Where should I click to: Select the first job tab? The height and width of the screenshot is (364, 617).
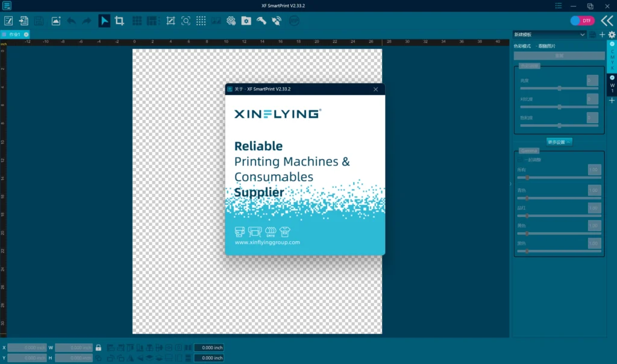pyautogui.click(x=14, y=34)
